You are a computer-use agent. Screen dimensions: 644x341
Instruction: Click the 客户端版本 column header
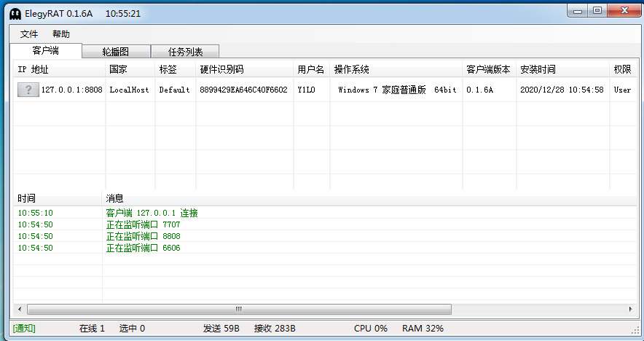(490, 69)
